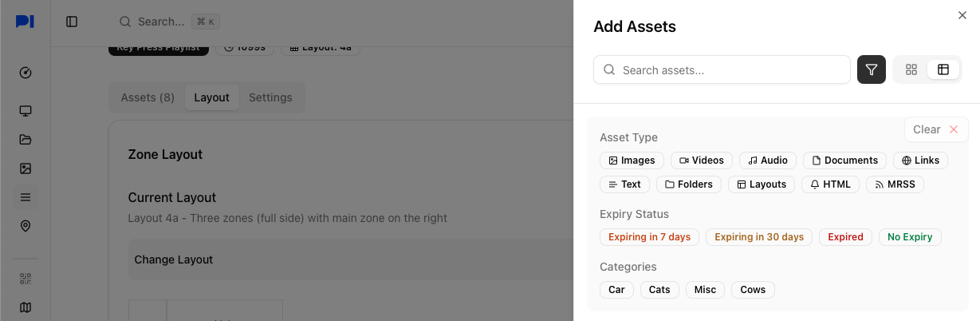Screen dimensions: 980x321
Task: Switch to the Settings tab
Action: (x=270, y=97)
